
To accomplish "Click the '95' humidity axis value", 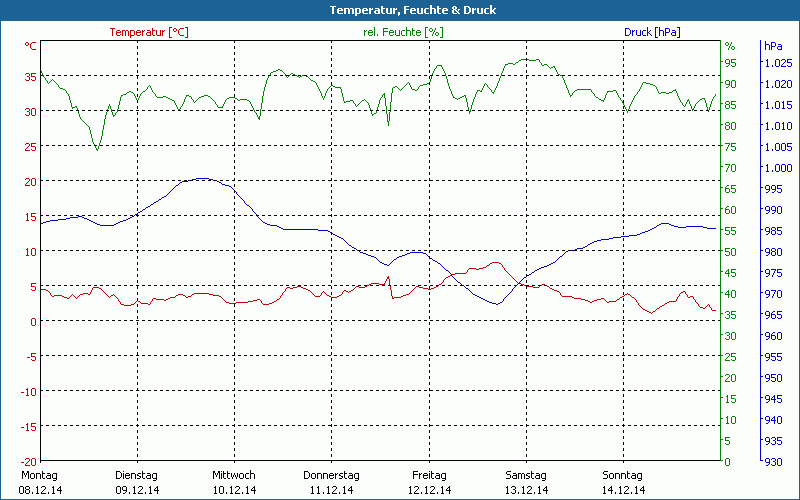I will (x=731, y=63).
